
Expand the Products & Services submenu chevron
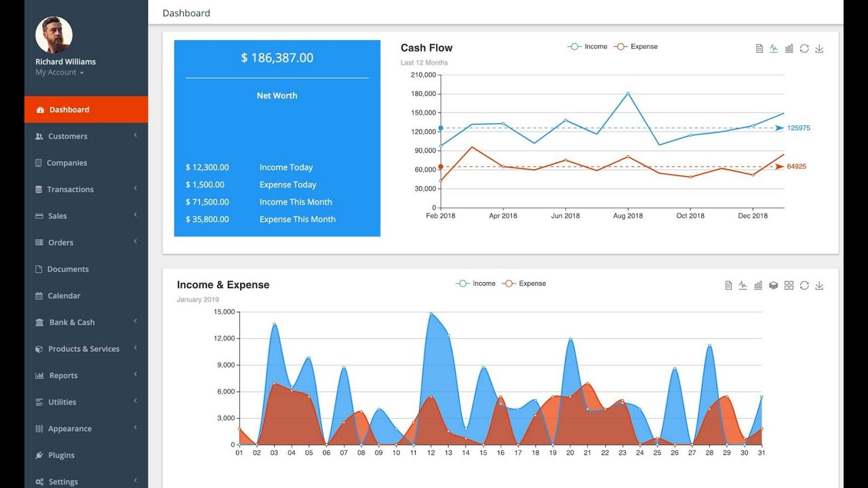[136, 348]
